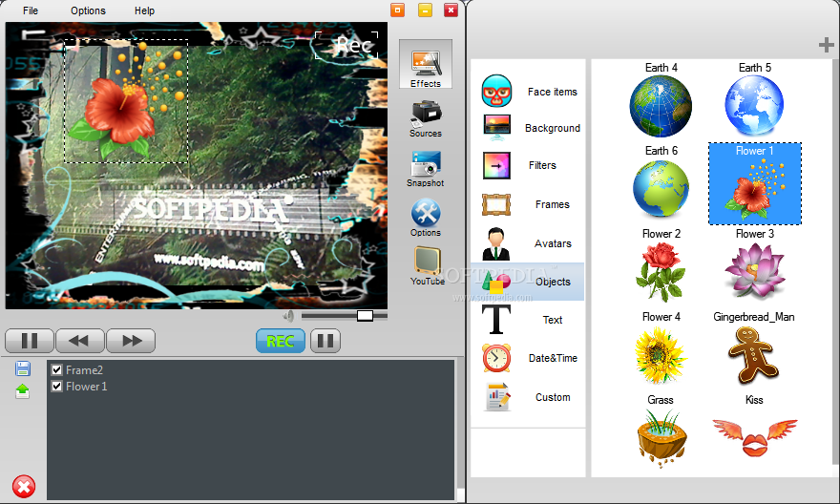Open the Effects panel
The image size is (840, 504).
tap(426, 64)
